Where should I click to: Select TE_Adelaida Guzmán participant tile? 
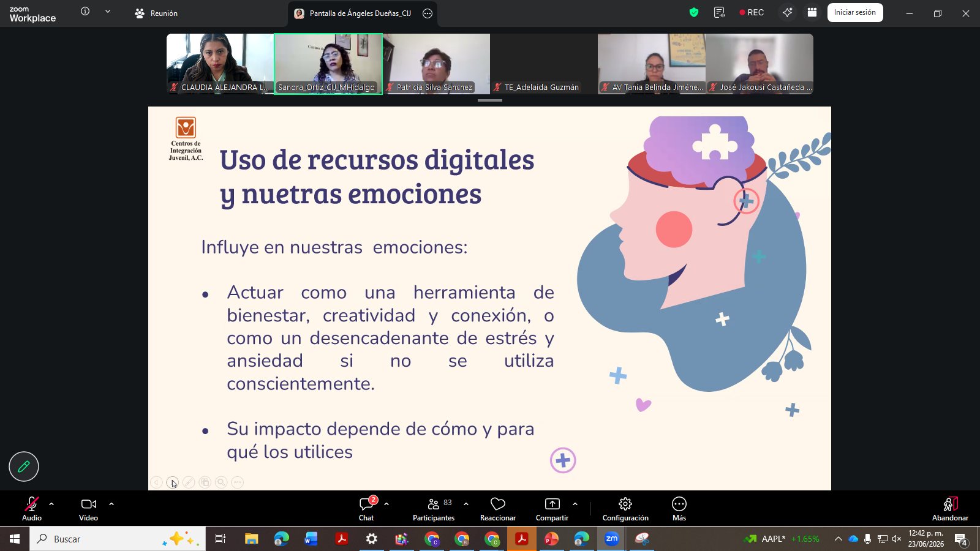click(544, 64)
